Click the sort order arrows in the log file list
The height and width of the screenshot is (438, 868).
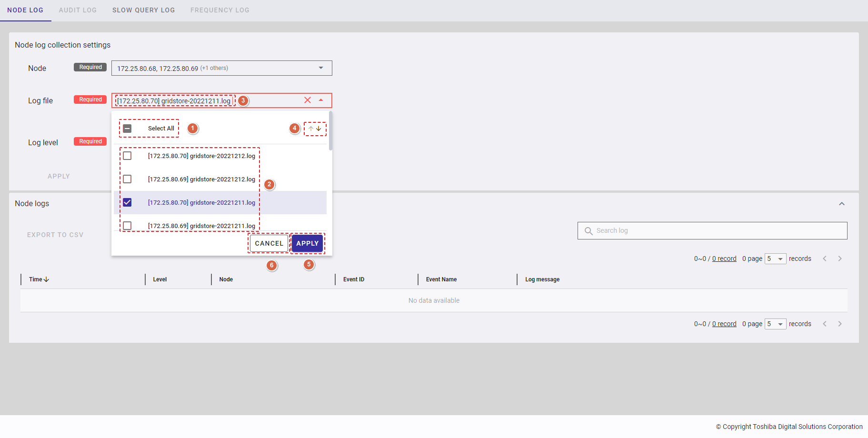point(315,129)
